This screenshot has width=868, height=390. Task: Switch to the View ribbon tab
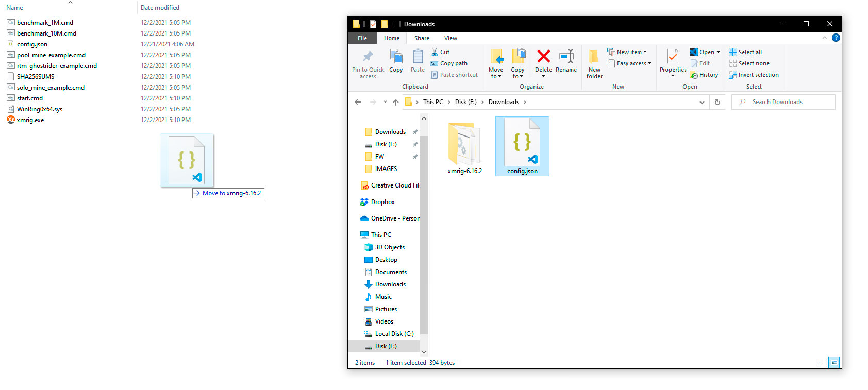pos(450,38)
